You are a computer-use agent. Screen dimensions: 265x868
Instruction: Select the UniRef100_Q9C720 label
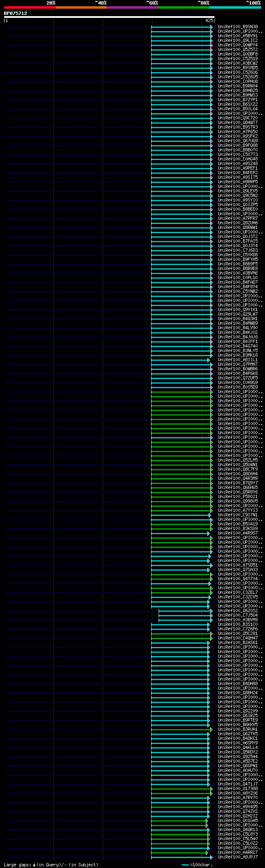click(238, 118)
